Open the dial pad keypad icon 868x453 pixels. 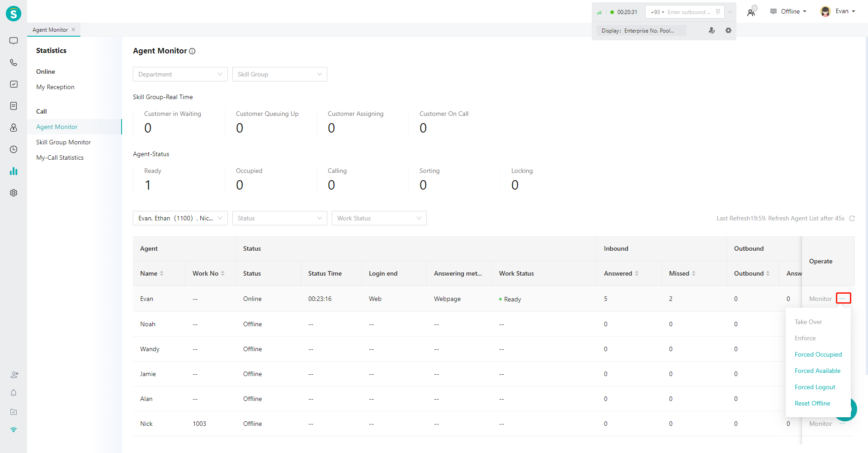click(x=718, y=12)
